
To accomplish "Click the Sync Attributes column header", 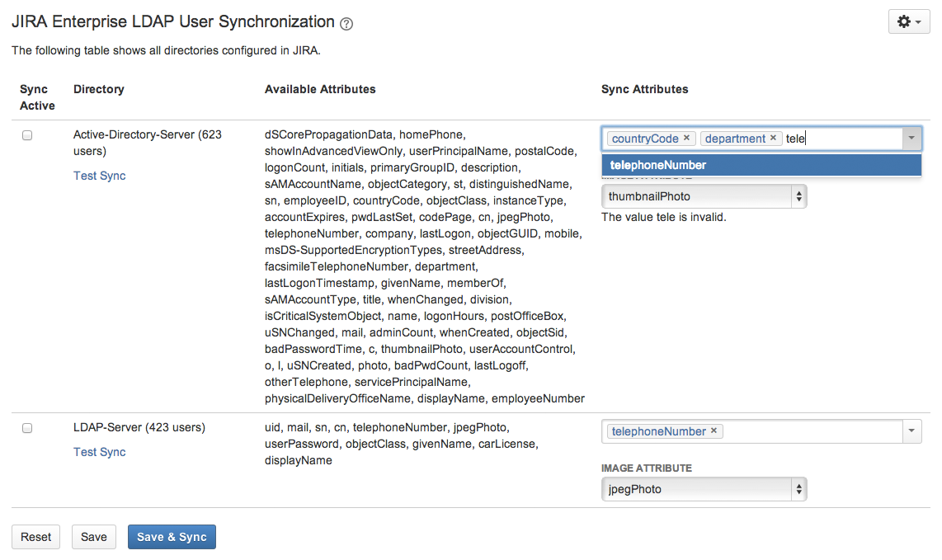I will pos(644,89).
